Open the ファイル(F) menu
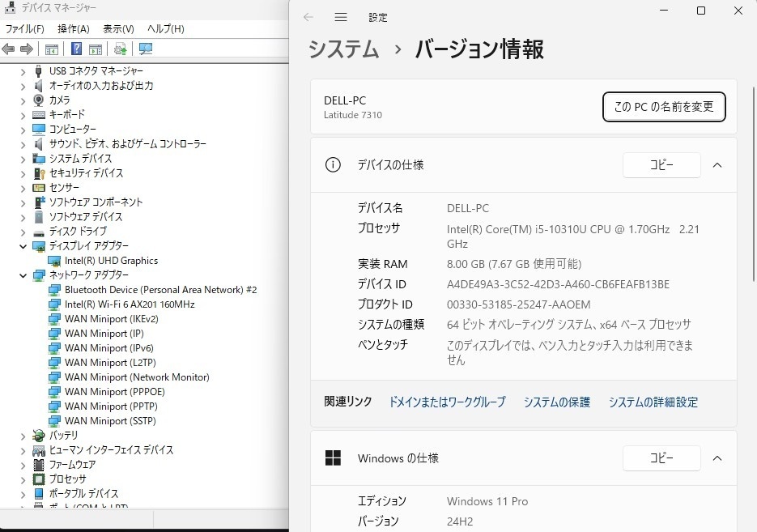757x532 pixels. 24,29
